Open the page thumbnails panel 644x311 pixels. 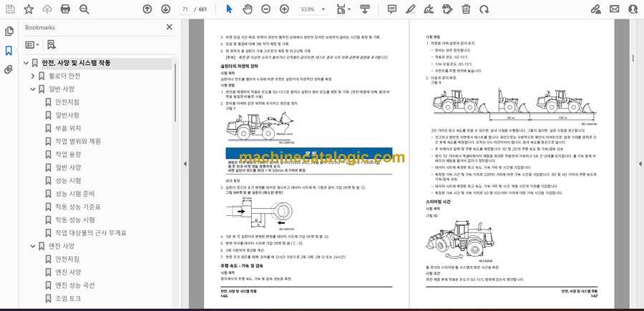pyautogui.click(x=9, y=31)
